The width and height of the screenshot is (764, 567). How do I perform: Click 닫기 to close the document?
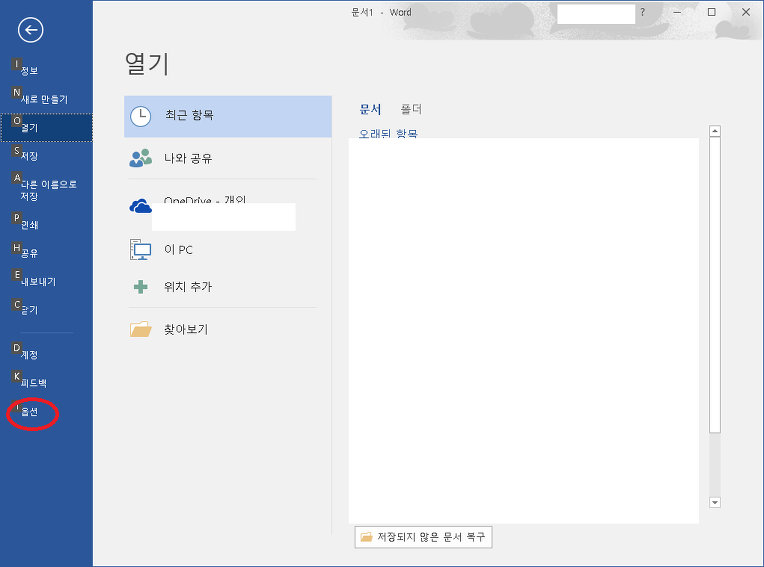click(x=29, y=309)
